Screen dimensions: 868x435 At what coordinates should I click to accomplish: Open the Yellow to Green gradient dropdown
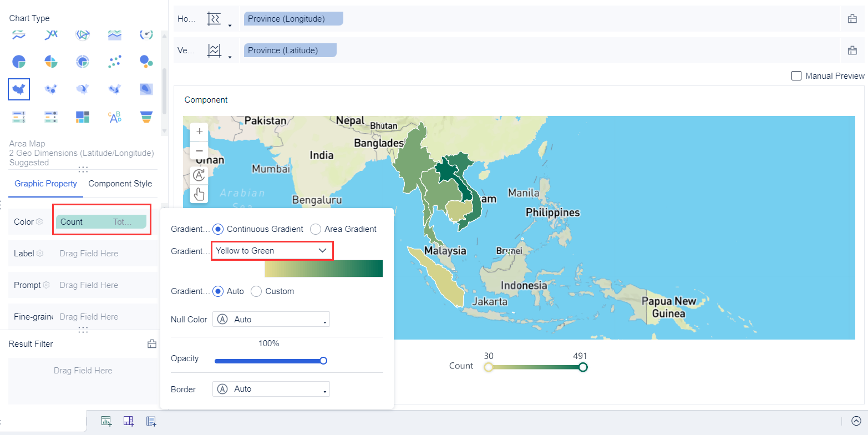pyautogui.click(x=272, y=251)
